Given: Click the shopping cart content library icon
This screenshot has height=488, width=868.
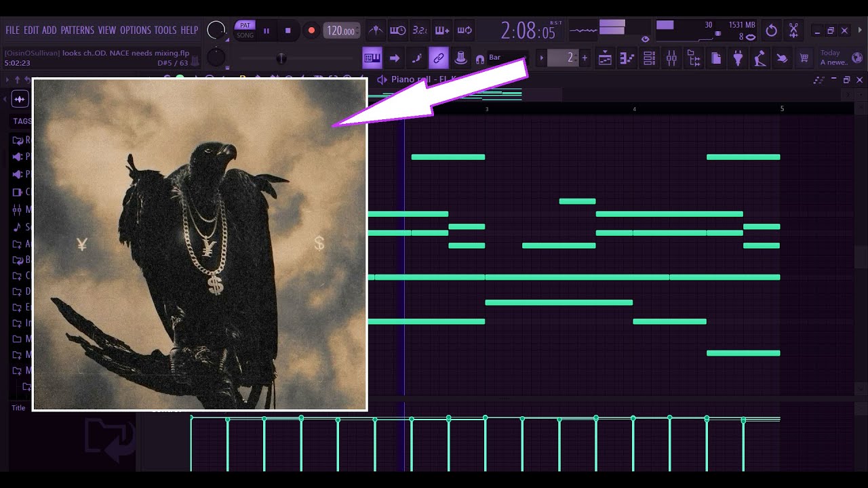Looking at the screenshot, I should click(804, 58).
